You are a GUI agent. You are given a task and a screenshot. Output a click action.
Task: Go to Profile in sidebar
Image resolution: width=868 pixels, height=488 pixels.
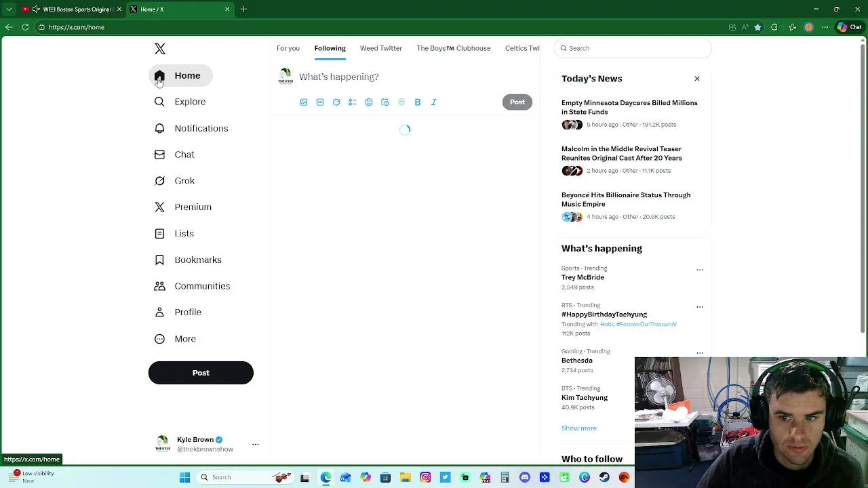178,312
